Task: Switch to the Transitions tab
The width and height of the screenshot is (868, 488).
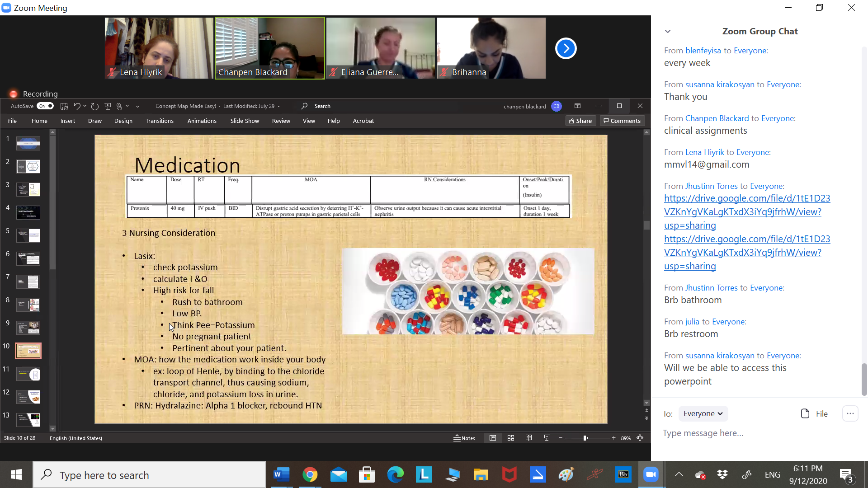Action: coord(160,121)
